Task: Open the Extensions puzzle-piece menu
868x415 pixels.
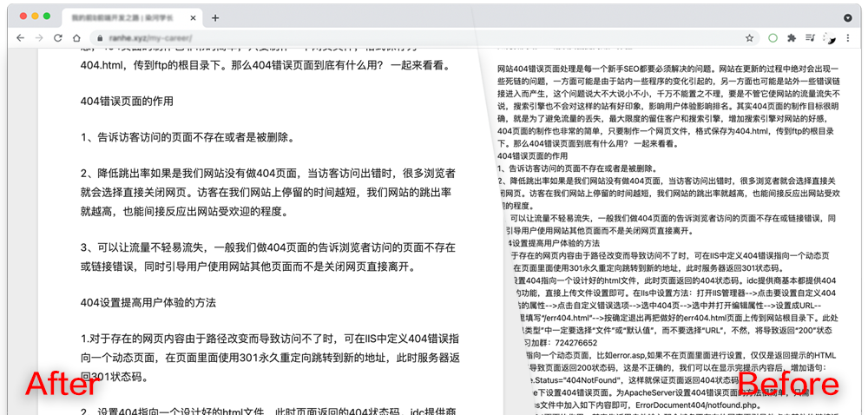Action: point(792,38)
